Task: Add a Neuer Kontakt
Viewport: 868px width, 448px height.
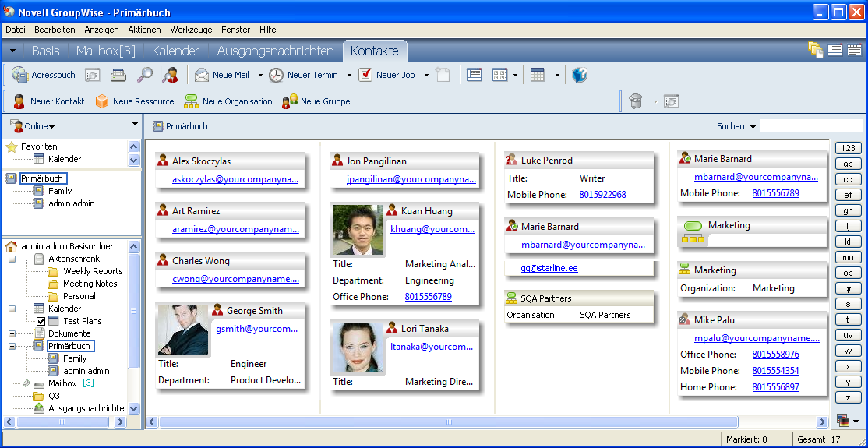Action: coord(49,101)
